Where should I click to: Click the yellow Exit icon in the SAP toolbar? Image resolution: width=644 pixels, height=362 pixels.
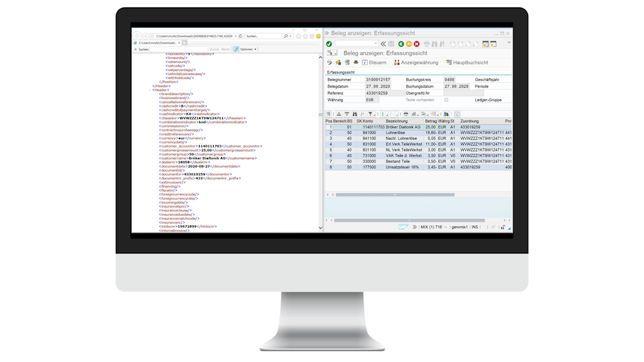(x=409, y=44)
